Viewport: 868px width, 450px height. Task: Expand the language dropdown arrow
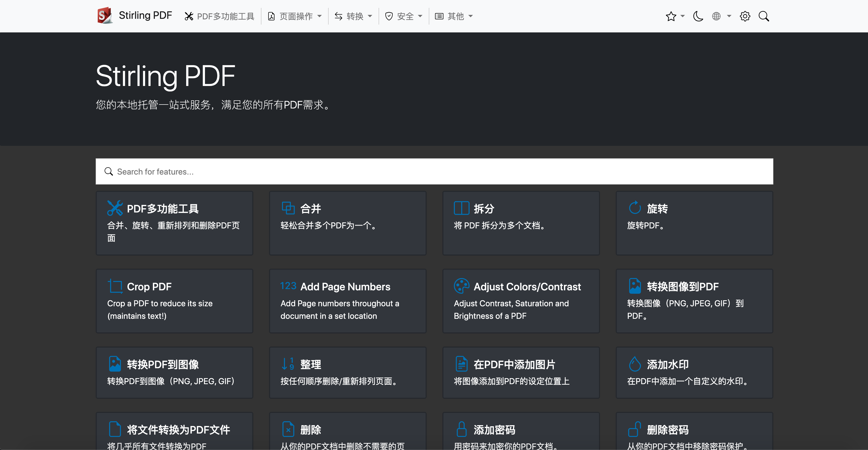coord(729,16)
